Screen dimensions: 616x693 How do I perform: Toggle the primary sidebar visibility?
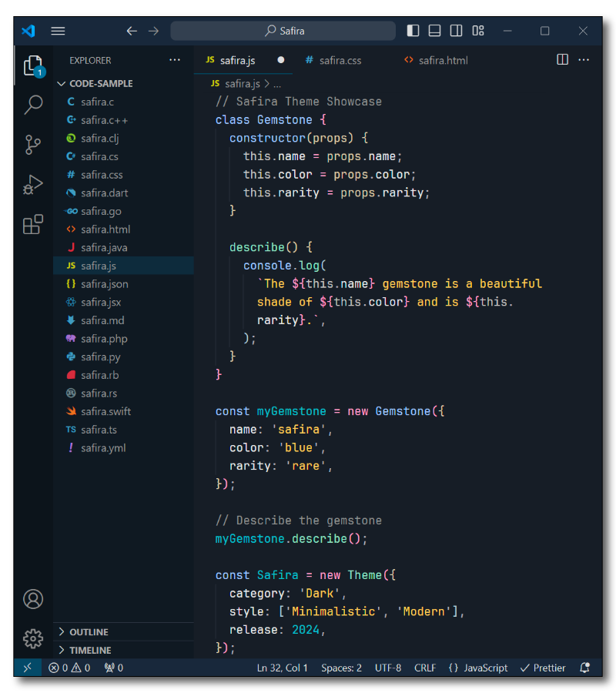(x=413, y=30)
